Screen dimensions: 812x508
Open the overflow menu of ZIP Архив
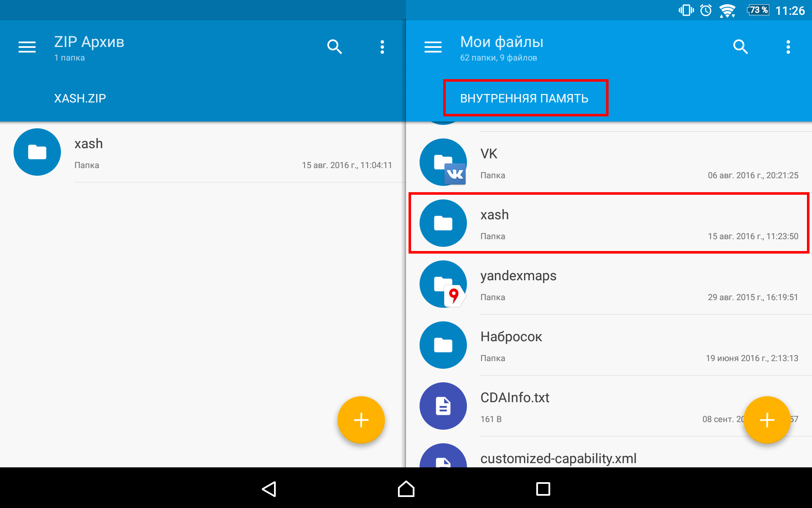pyautogui.click(x=382, y=47)
